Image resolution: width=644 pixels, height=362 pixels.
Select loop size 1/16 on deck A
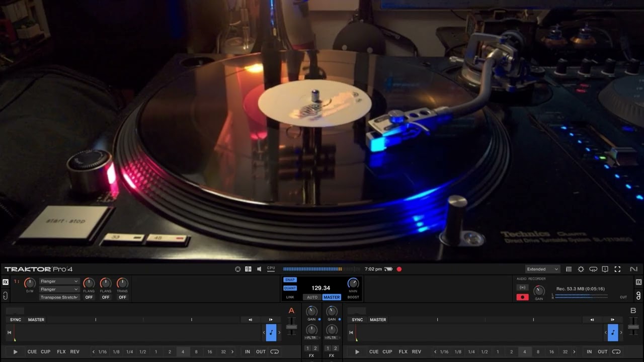[x=103, y=352]
